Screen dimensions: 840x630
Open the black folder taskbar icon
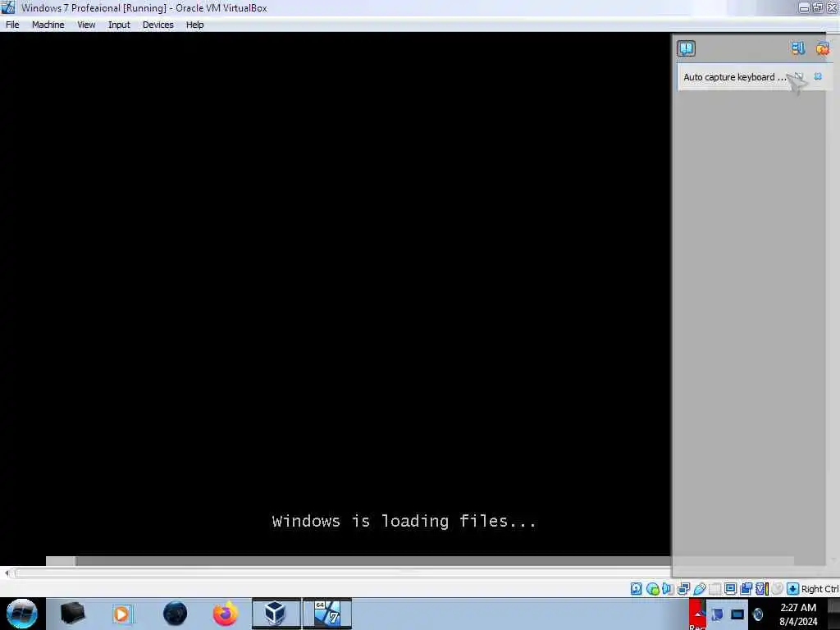[x=73, y=614]
